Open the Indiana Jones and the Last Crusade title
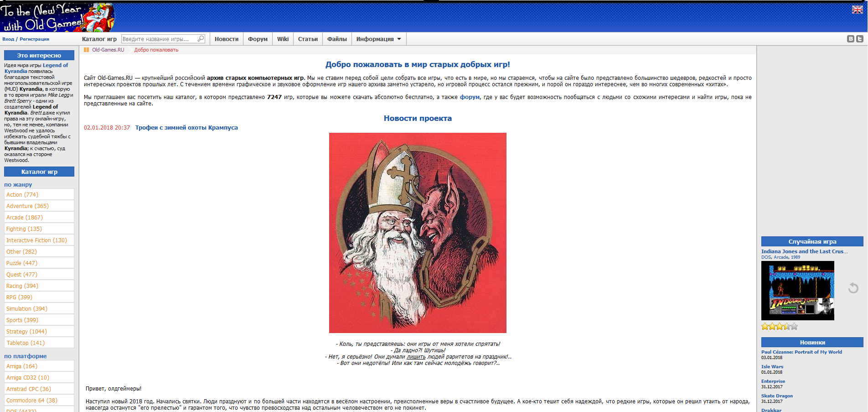Screen dimensions: 868x412 [x=805, y=251]
